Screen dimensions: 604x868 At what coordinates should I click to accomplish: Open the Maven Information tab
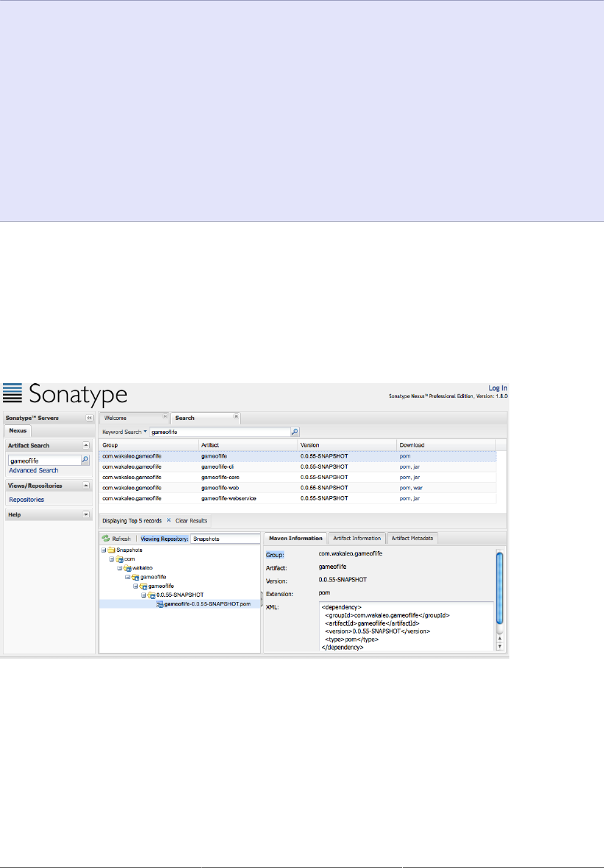tap(295, 538)
